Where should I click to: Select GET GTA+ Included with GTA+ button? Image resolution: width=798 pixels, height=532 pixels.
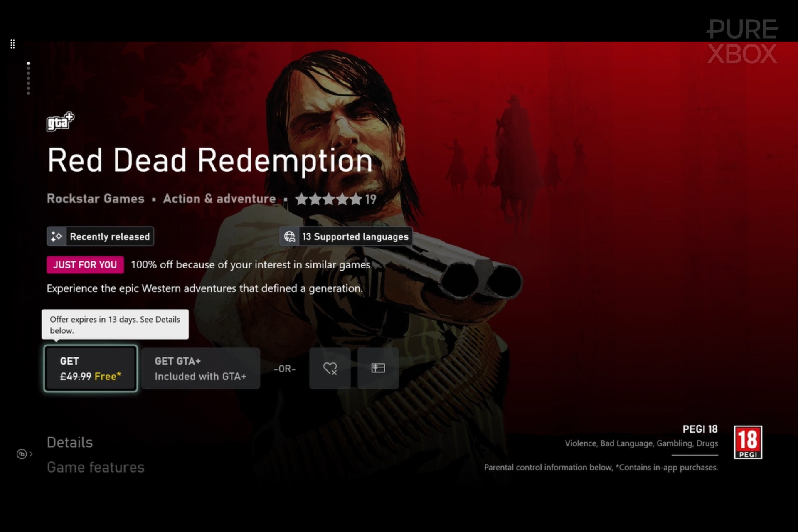pos(201,368)
